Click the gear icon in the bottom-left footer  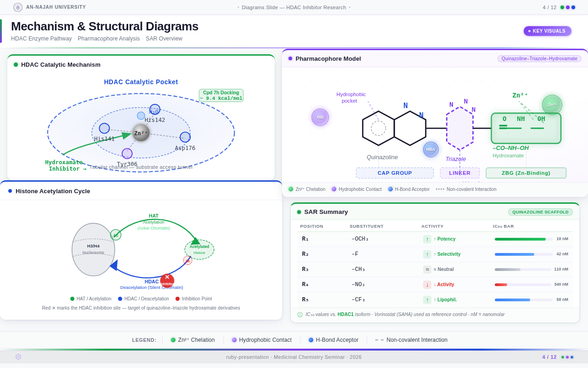coord(18,356)
